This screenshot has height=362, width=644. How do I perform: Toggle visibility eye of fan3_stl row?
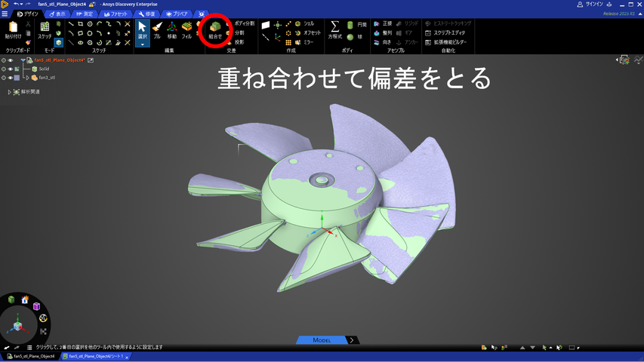[x=11, y=78]
